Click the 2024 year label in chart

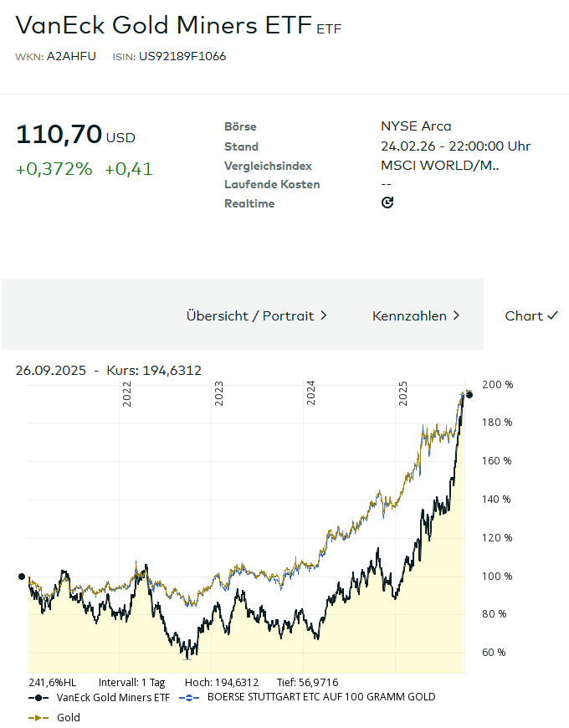(310, 393)
